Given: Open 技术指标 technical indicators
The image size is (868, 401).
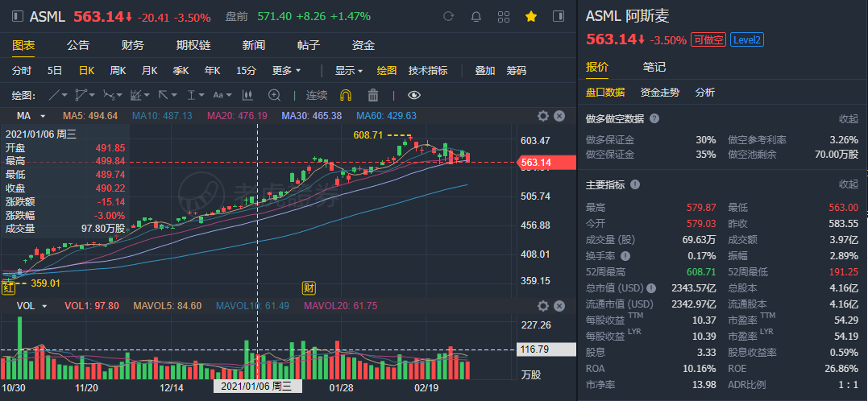Looking at the screenshot, I should (x=428, y=70).
